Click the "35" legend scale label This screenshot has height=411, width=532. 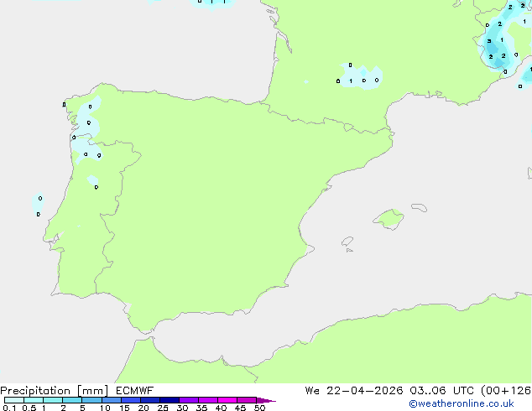[201, 408]
